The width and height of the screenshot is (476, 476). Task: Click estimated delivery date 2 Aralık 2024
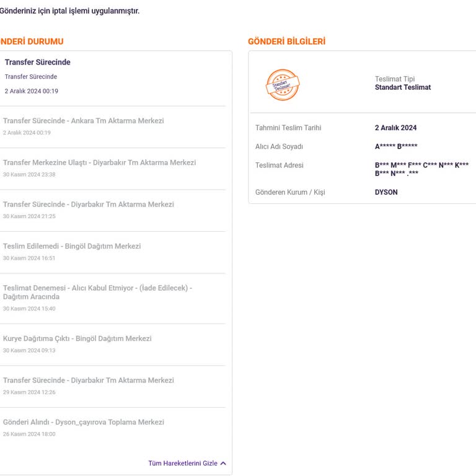coord(395,128)
